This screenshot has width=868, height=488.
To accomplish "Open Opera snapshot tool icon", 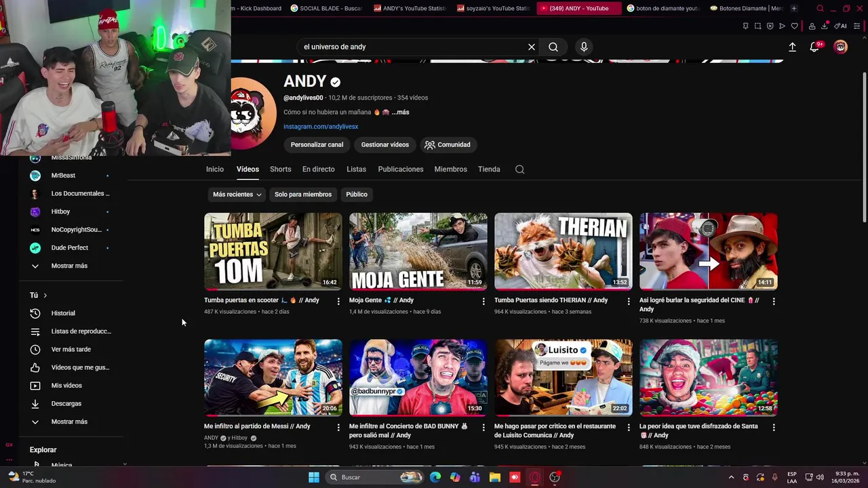I will click(757, 26).
